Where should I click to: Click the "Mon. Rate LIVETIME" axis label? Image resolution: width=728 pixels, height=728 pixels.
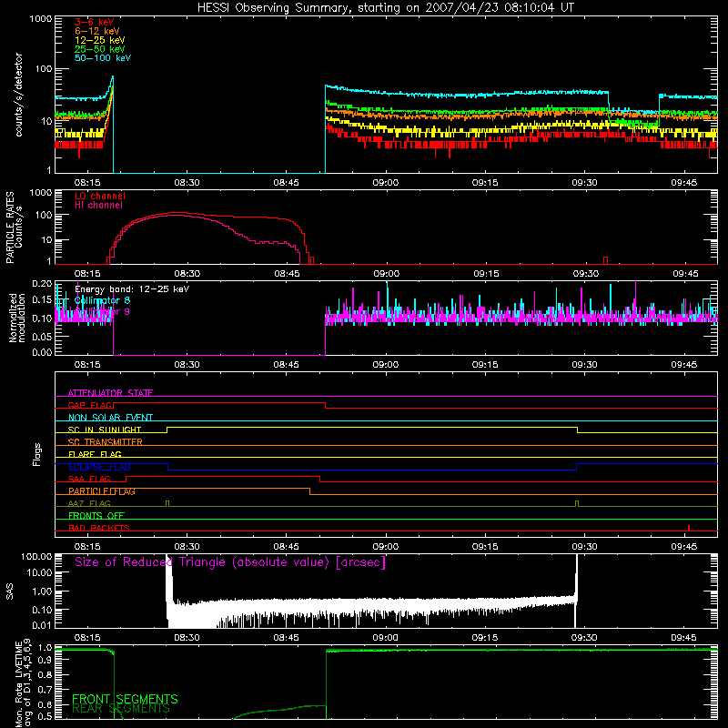[x=19, y=682]
